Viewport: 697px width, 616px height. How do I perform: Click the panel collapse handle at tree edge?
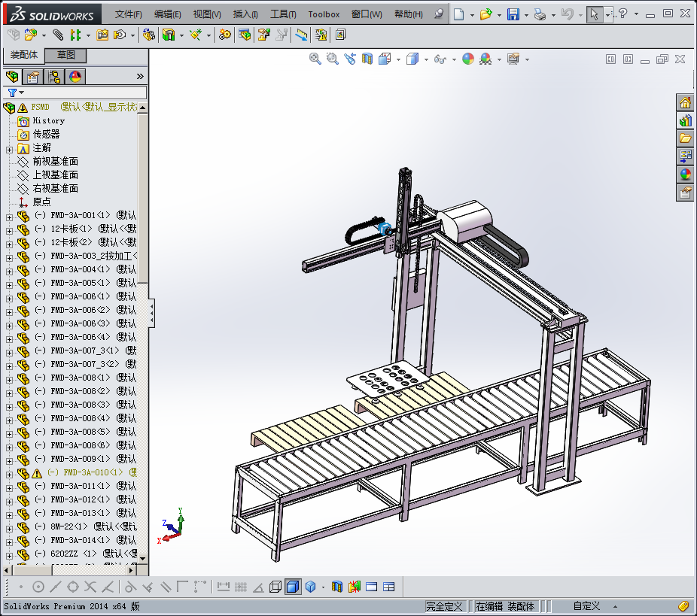coord(151,313)
